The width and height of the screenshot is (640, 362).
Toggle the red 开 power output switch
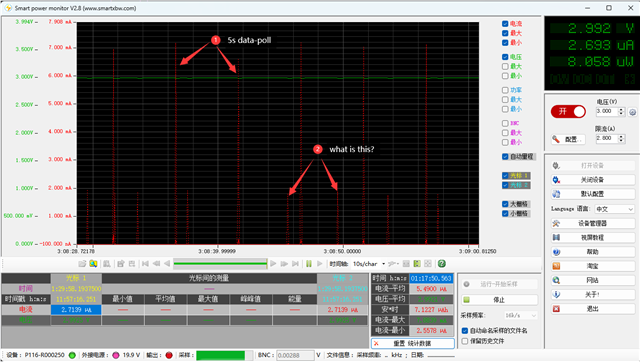[568, 111]
